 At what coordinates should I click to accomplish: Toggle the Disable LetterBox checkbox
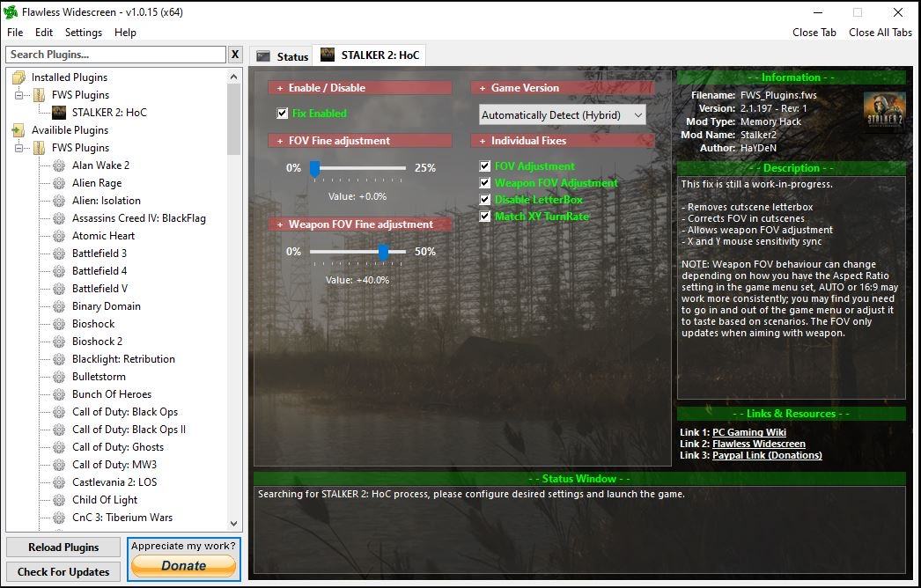pos(484,199)
